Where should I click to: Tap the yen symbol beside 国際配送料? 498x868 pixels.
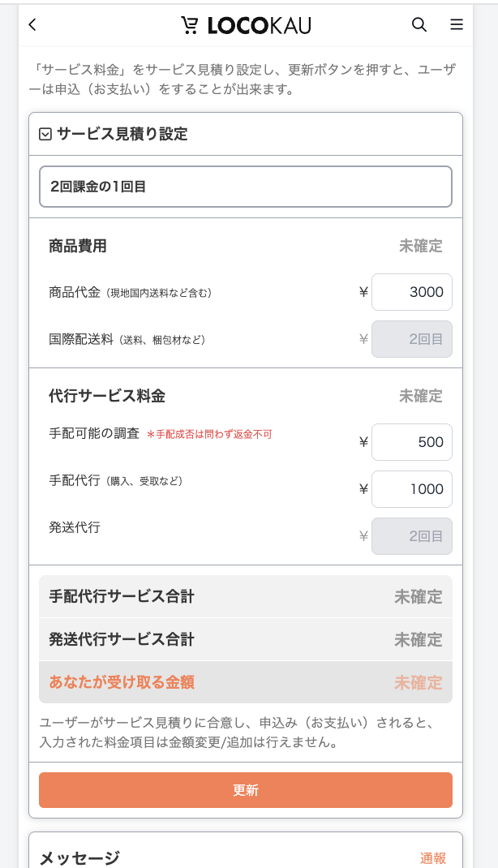(362, 339)
